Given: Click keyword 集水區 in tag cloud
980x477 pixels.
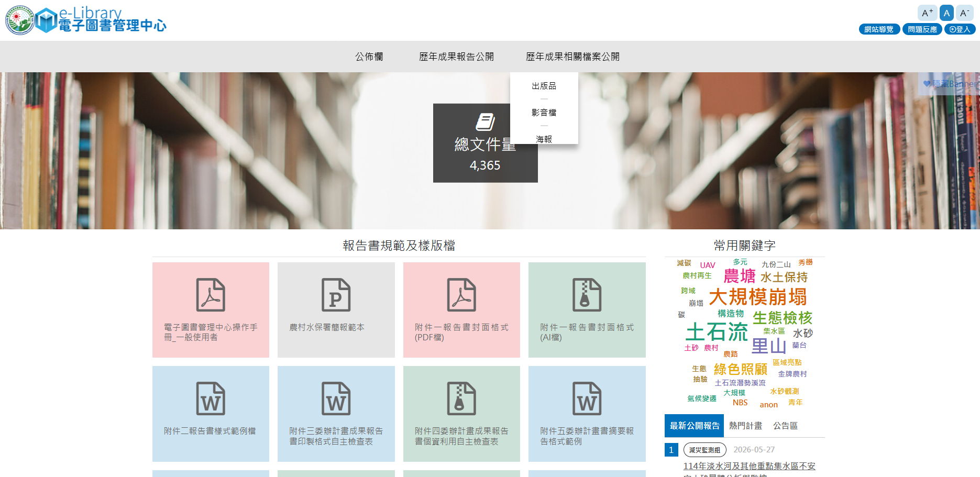Looking at the screenshot, I should pos(774,331).
